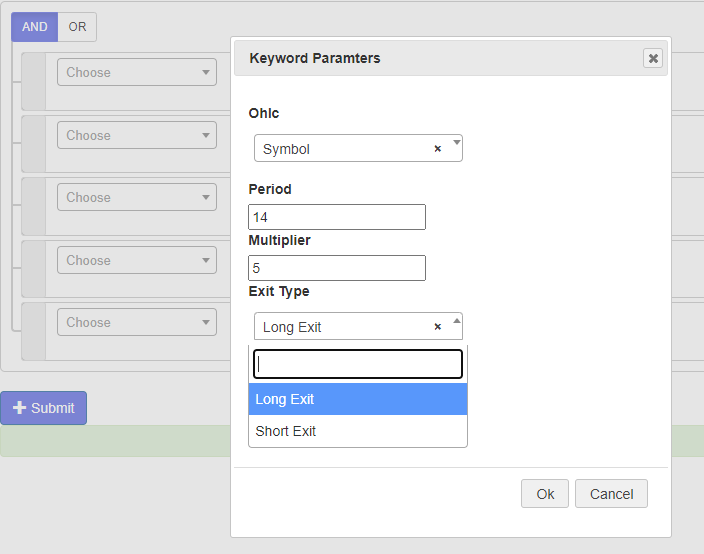Open the fourth Choose dropdown
The width and height of the screenshot is (704, 554).
137,260
